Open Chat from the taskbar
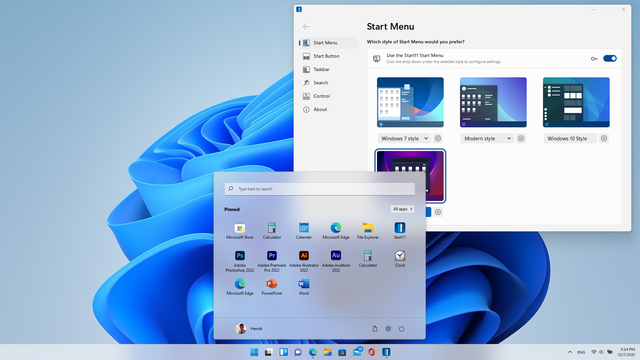Screen dimensions: 640x360 click(x=298, y=352)
